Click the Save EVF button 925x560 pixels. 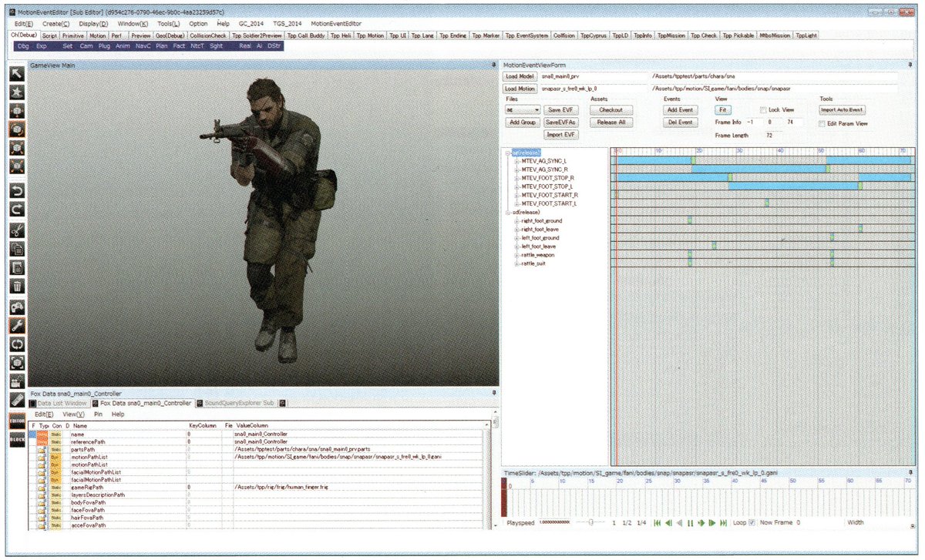(561, 110)
